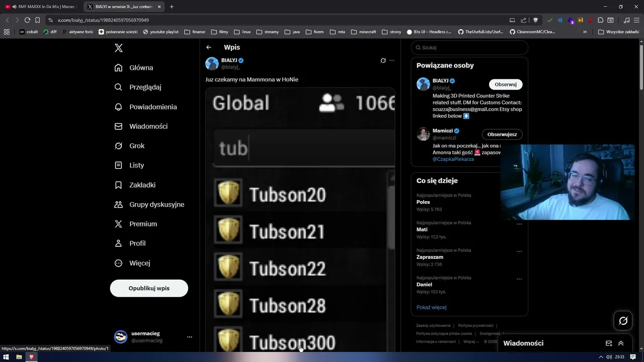
Task: Open the pobieranie sciezki bookmark
Action: [118, 32]
